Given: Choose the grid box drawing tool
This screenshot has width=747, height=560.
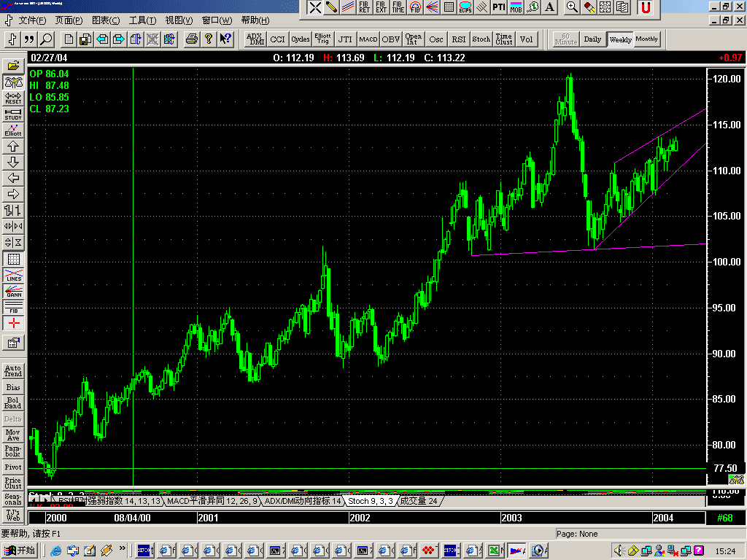Looking at the screenshot, I should pos(449,7).
